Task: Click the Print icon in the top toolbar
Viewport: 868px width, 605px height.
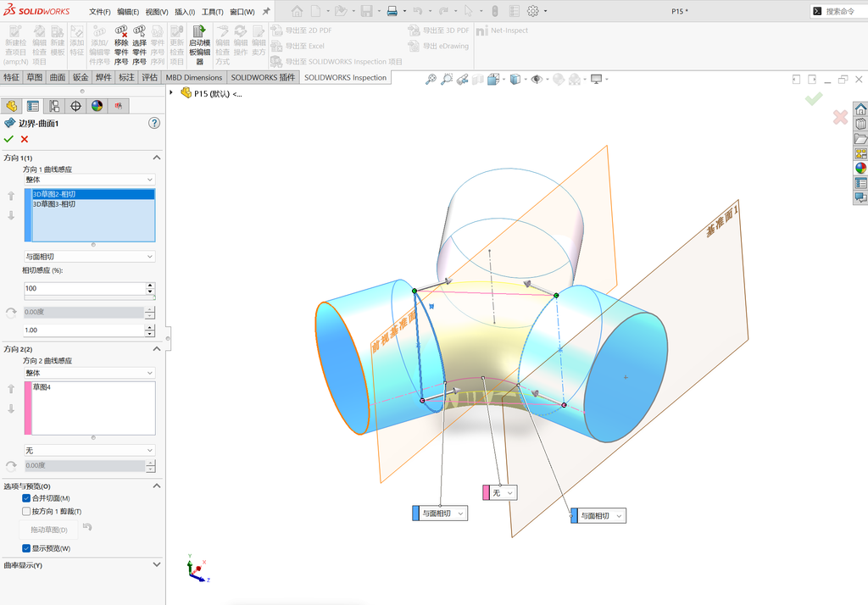Action: point(392,11)
